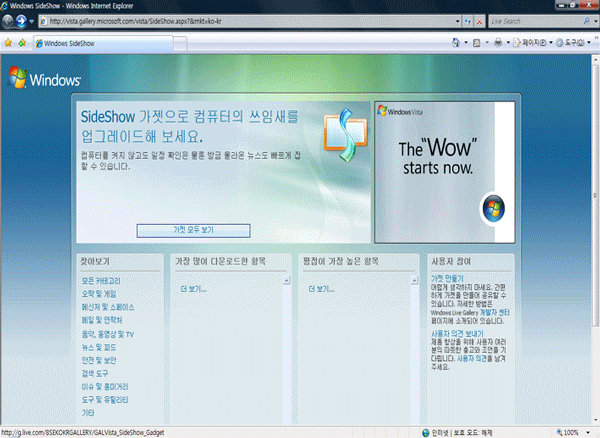The height and width of the screenshot is (438, 600).
Task: Open the 가젯 만들기 link
Action: (447, 278)
